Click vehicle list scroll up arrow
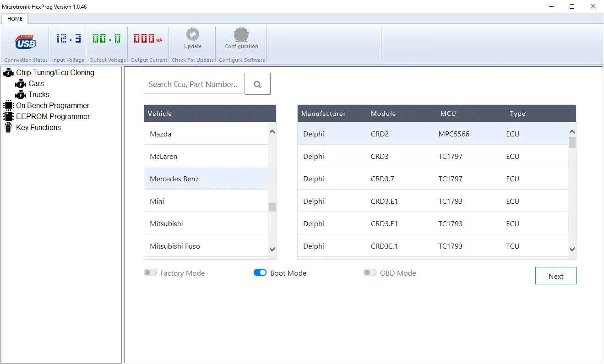The image size is (604, 364). click(272, 132)
